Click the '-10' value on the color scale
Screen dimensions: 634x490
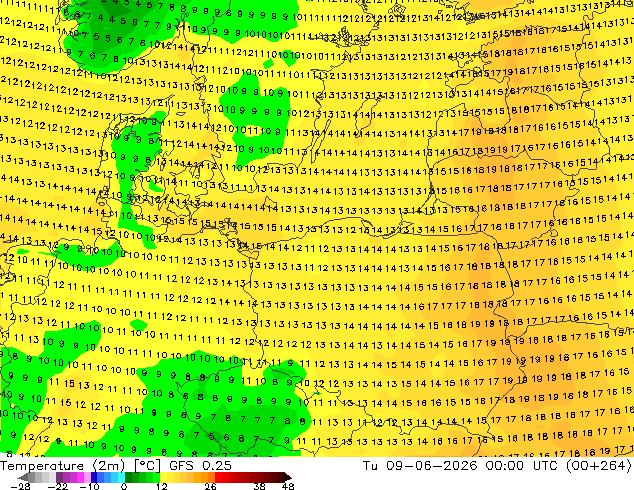[89, 486]
